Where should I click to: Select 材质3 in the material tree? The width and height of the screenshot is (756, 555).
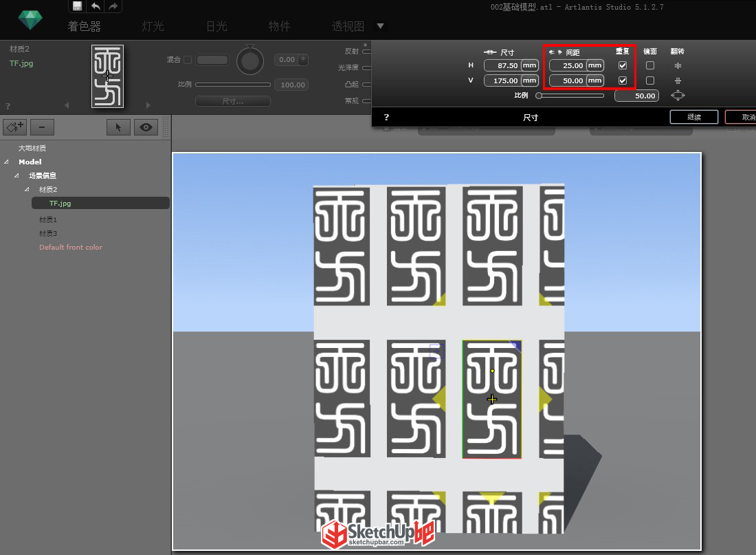point(48,234)
